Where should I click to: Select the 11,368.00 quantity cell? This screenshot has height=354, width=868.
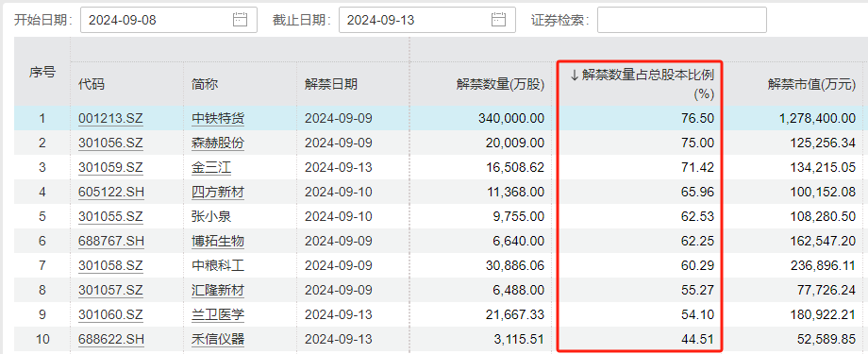tap(516, 193)
